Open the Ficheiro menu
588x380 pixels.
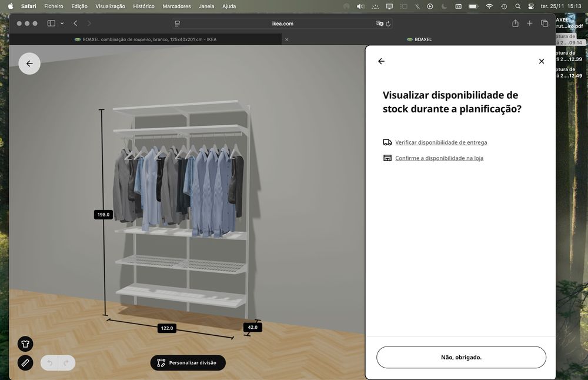[54, 6]
